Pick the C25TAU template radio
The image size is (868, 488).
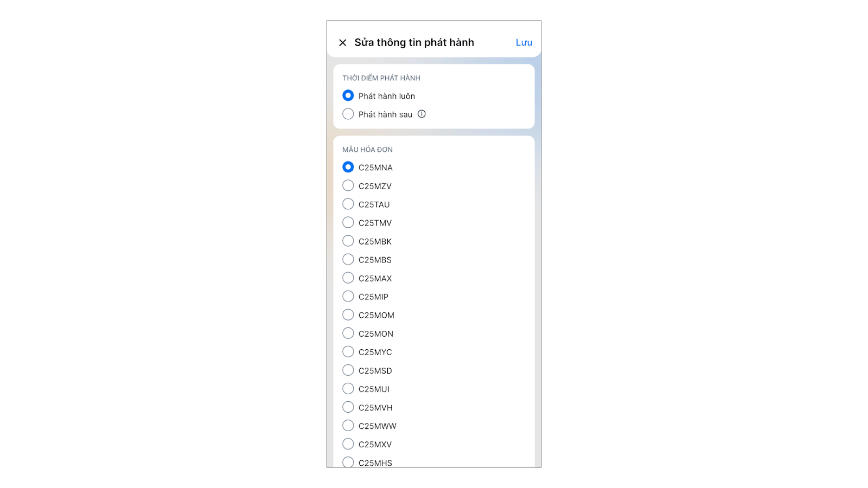(348, 204)
